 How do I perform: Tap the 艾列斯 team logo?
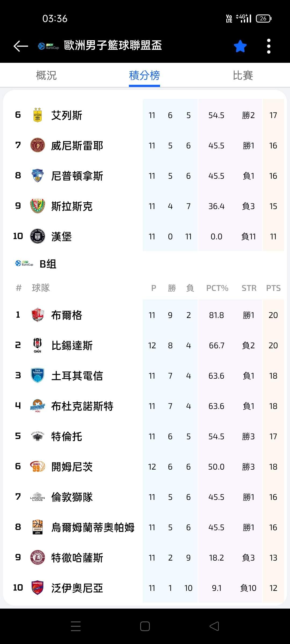pos(38,115)
